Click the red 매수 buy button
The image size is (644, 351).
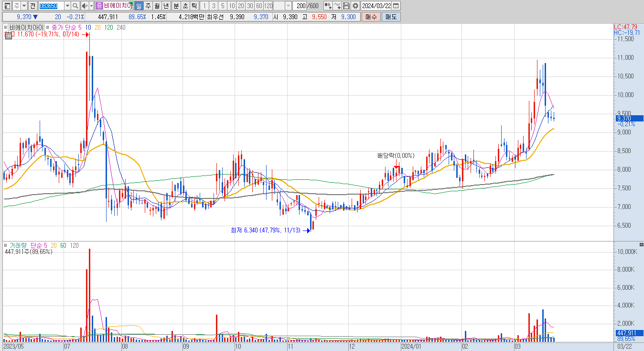click(371, 17)
